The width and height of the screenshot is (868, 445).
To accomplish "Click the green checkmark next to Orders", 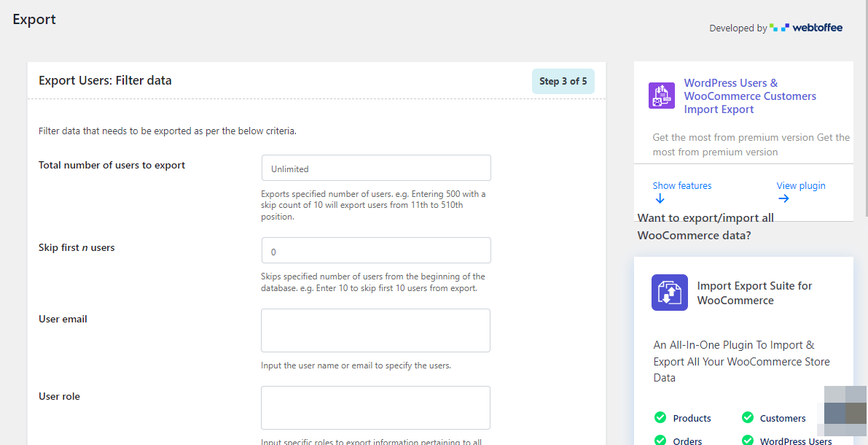I will (660, 441).
